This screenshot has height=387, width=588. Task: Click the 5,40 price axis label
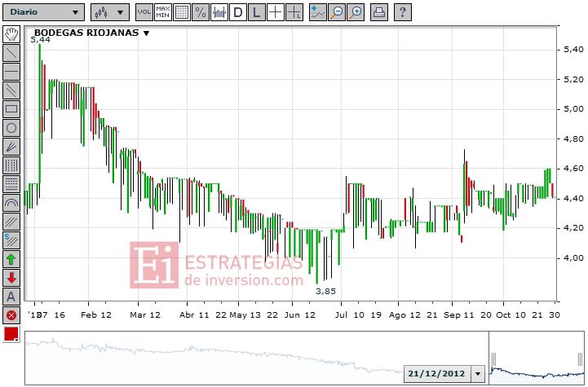(573, 50)
